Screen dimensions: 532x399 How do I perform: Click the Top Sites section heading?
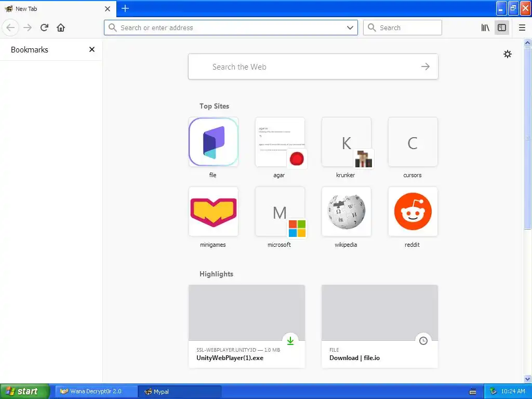[214, 106]
